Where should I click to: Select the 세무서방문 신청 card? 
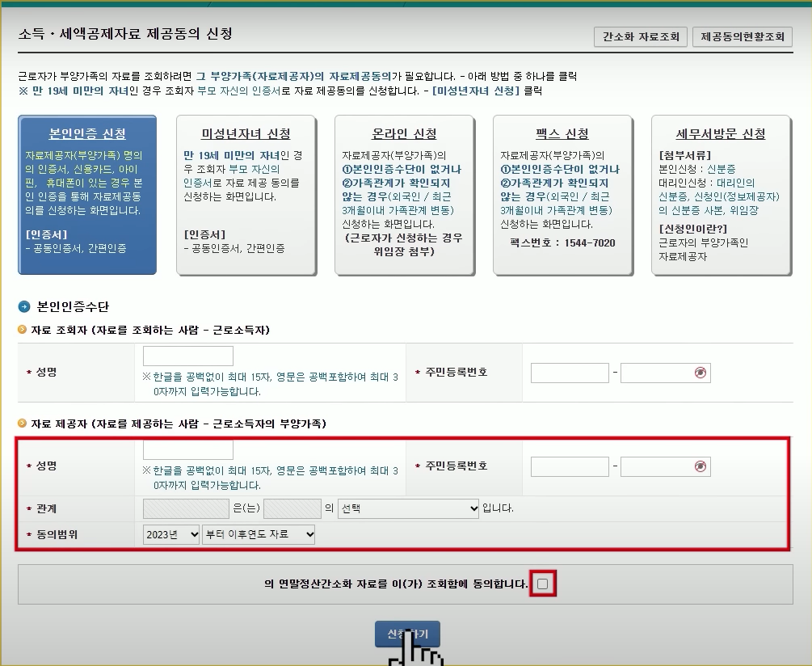point(721,195)
